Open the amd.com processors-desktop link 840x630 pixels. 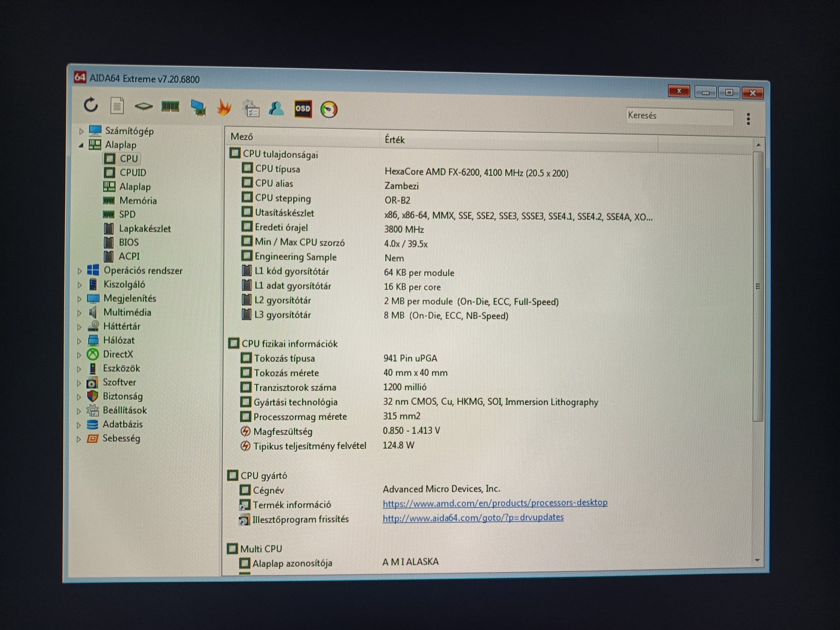pos(495,503)
